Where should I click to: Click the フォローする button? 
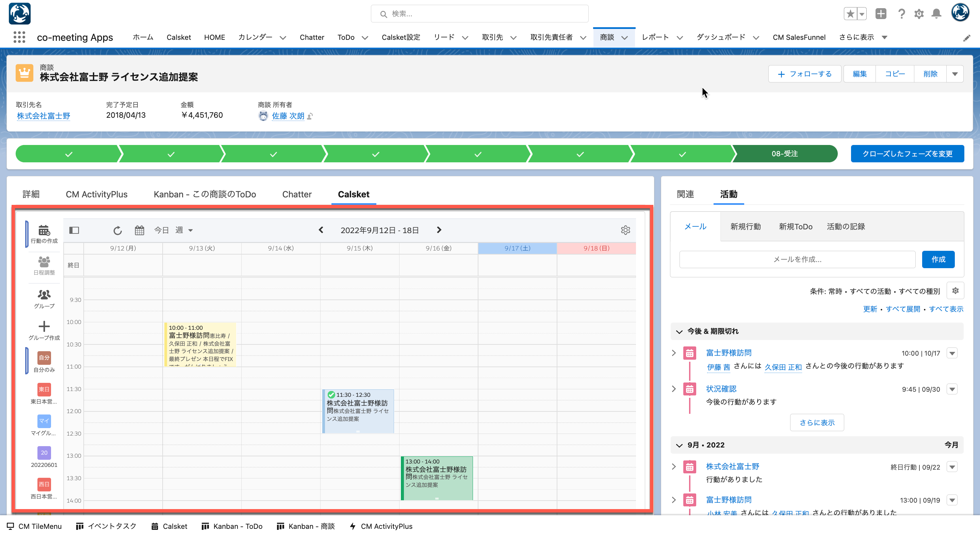pyautogui.click(x=805, y=74)
